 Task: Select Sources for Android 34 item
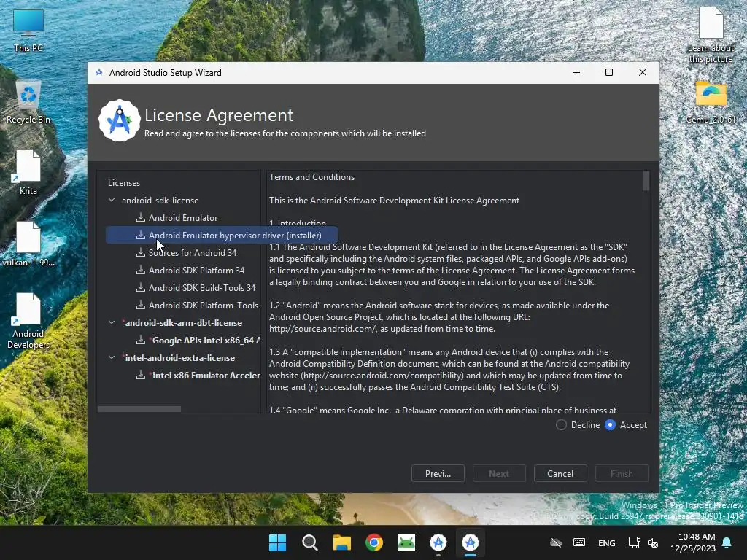(193, 253)
